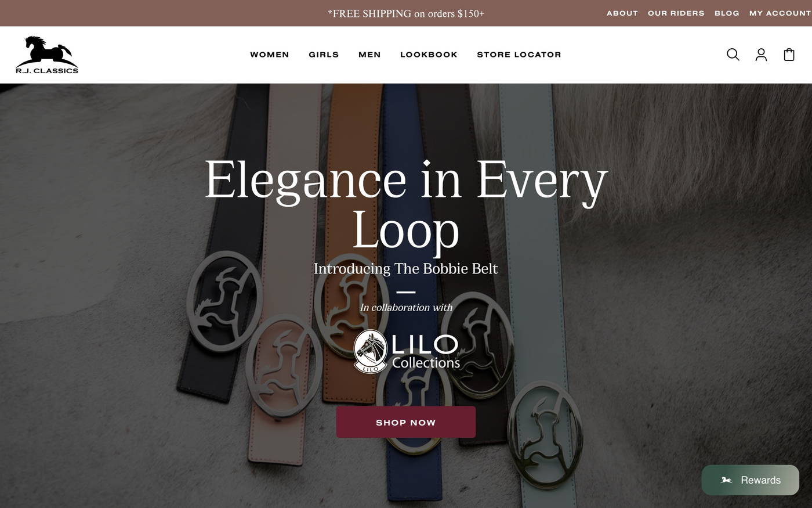
Task: Open the Girls menu
Action: tap(324, 55)
